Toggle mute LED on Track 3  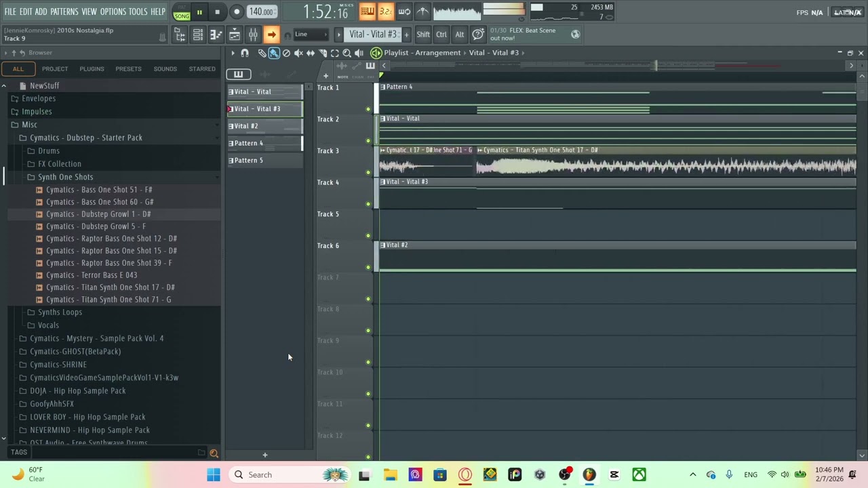click(368, 172)
